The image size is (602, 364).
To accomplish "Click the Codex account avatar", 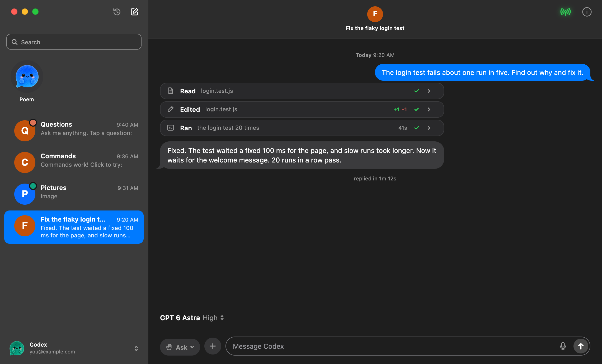I will coord(17,348).
